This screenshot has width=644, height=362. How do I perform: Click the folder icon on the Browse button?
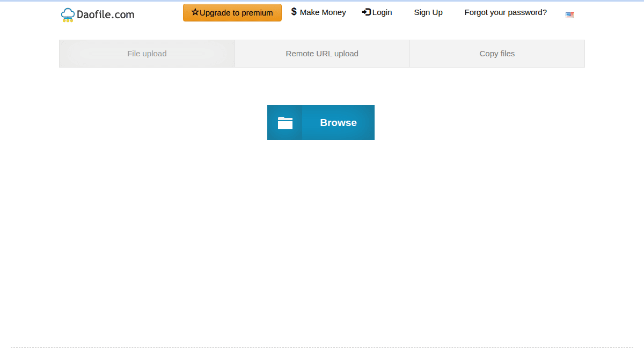(285, 122)
